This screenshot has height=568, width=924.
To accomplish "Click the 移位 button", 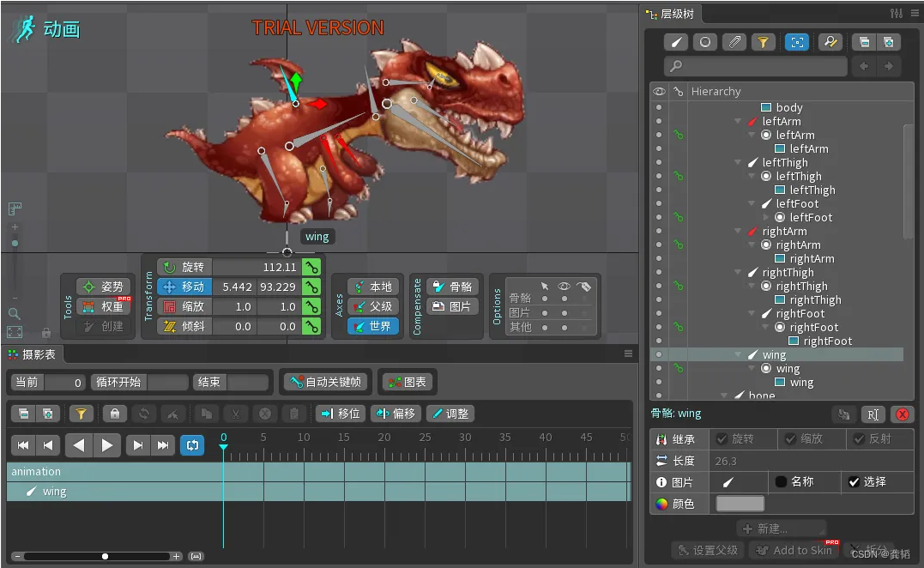I will point(341,414).
